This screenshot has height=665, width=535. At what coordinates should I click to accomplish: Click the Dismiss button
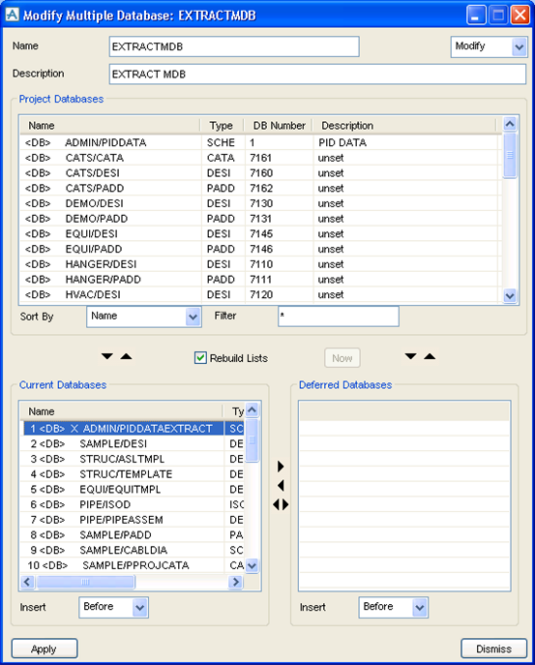[494, 649]
